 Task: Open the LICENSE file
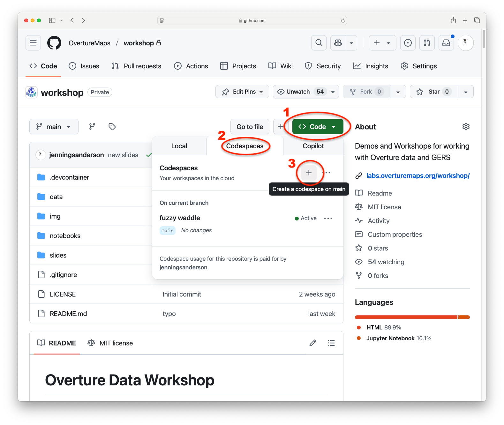coord(63,294)
